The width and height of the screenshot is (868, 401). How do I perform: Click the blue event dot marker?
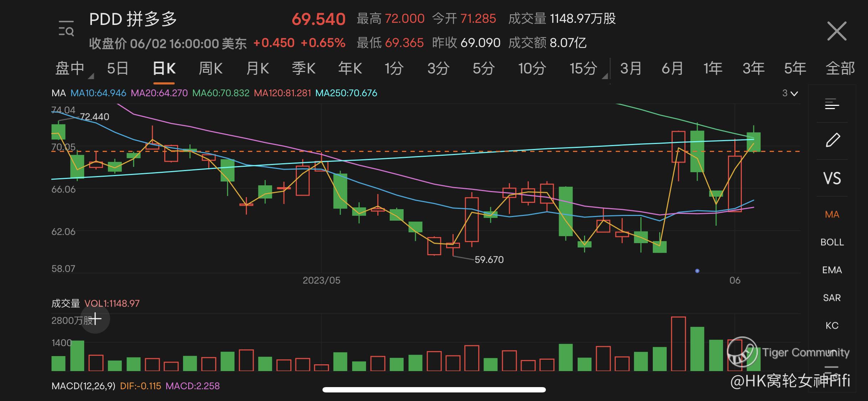pos(697,271)
